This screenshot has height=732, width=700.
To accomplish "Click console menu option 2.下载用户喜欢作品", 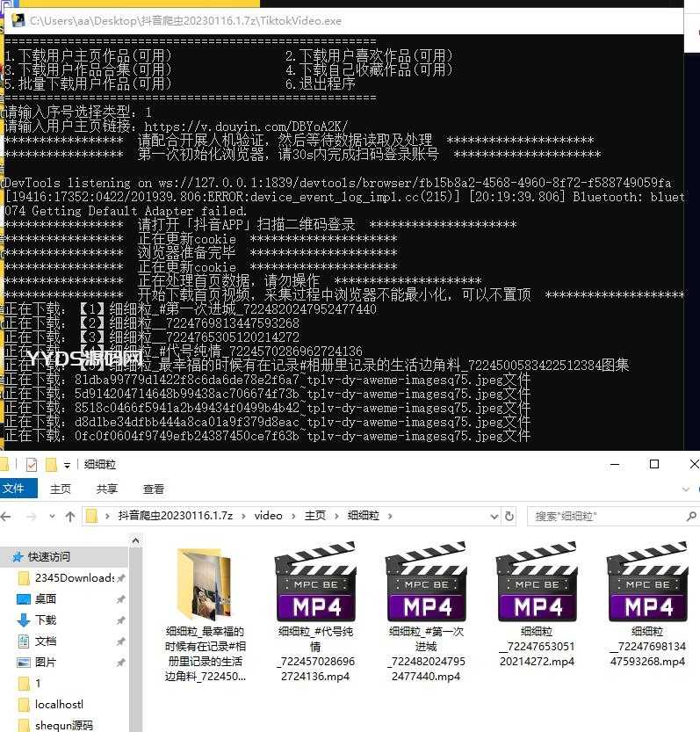I will pos(369,56).
